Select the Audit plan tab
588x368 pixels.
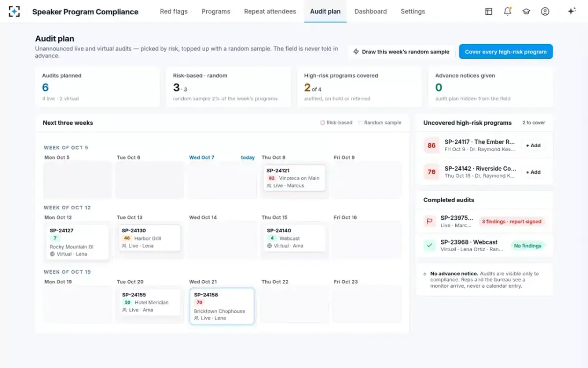pyautogui.click(x=325, y=11)
